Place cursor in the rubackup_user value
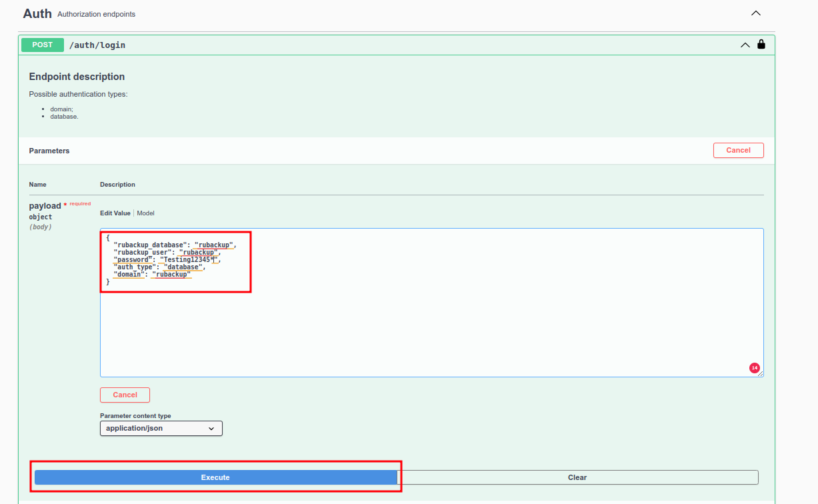This screenshot has height=504, width=818. tap(199, 253)
